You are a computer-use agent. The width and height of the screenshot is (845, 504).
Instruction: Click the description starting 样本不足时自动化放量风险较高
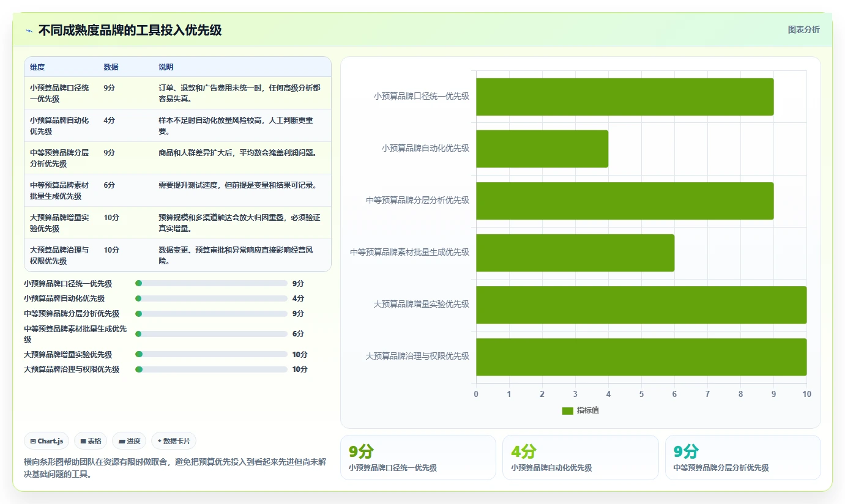pyautogui.click(x=236, y=125)
